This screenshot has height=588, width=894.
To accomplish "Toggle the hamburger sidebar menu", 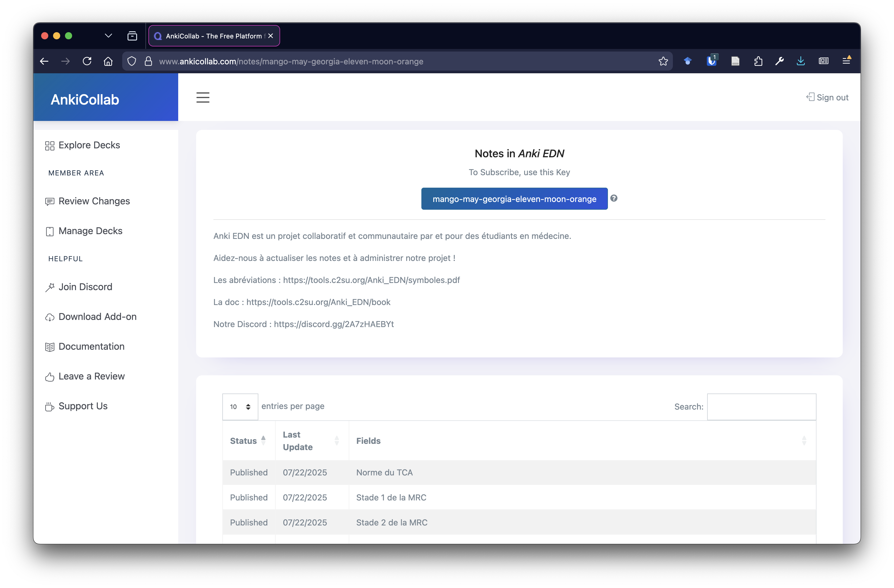I will click(x=203, y=98).
